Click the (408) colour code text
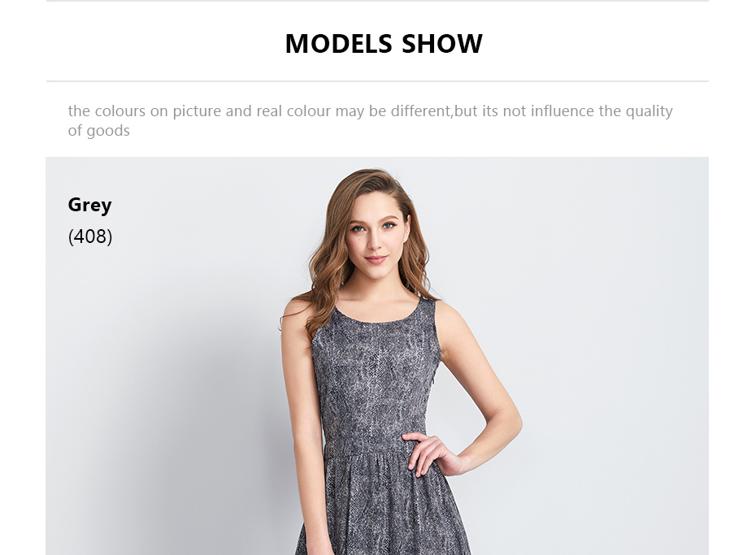 pos(90,236)
